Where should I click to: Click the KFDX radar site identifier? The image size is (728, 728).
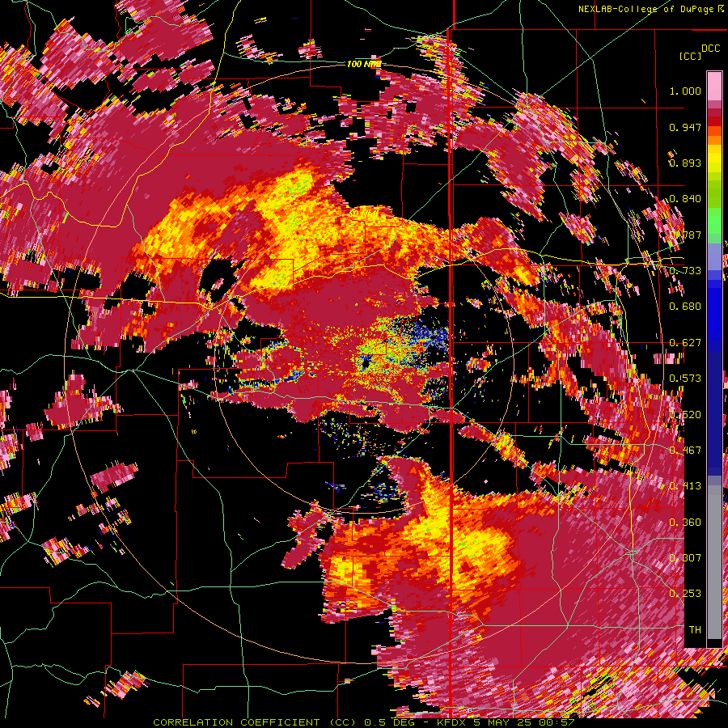451,722
